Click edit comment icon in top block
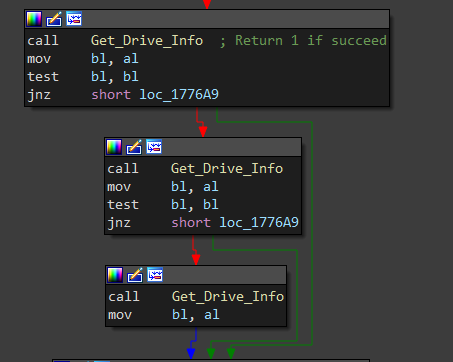The height and width of the screenshot is (362, 453). [54, 19]
